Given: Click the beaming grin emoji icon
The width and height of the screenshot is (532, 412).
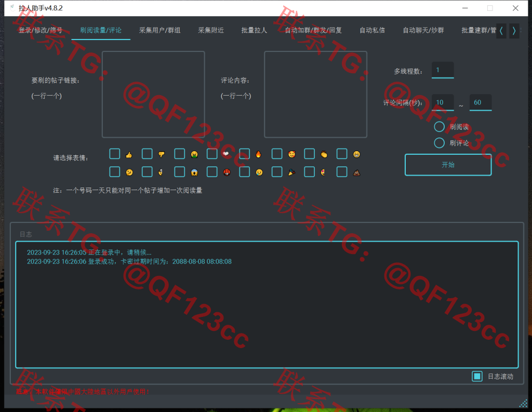Looking at the screenshot, I should coord(356,155).
